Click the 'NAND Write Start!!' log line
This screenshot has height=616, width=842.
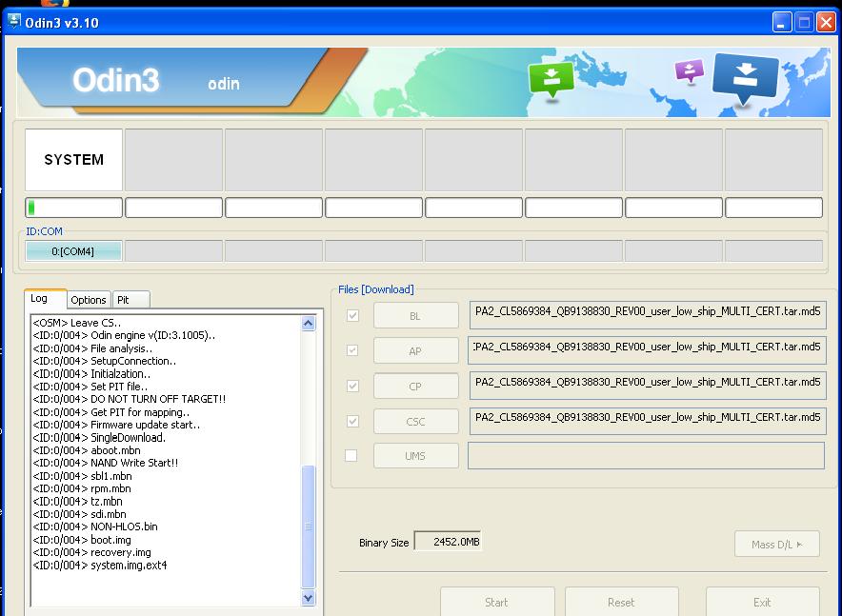[106, 463]
